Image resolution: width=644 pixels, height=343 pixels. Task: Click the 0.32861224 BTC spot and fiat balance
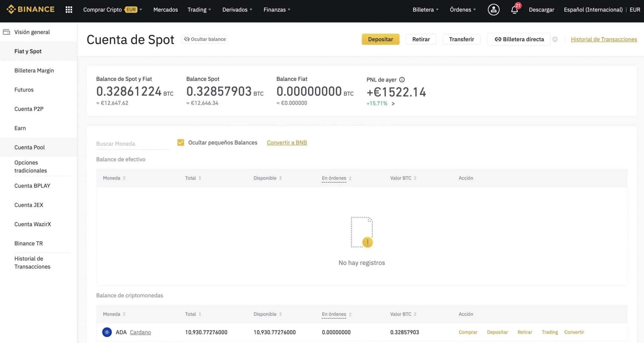tap(135, 91)
